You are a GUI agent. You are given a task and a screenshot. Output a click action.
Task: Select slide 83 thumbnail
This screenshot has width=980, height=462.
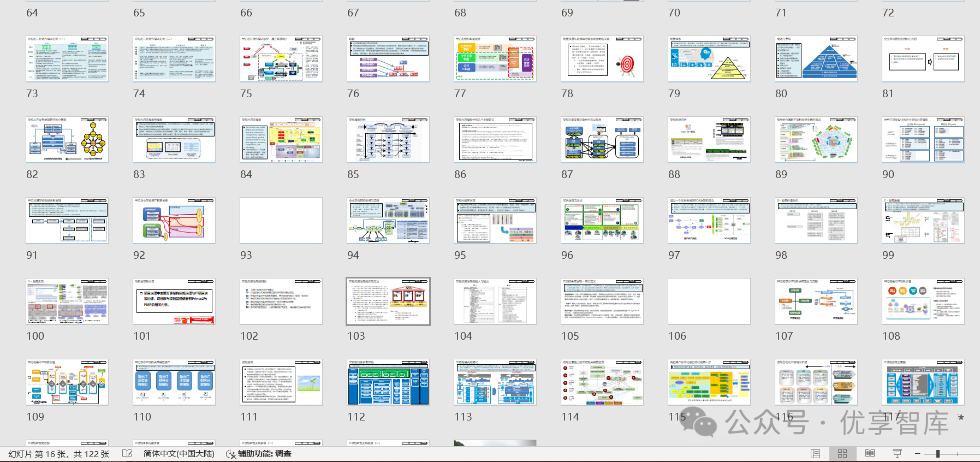(174, 140)
